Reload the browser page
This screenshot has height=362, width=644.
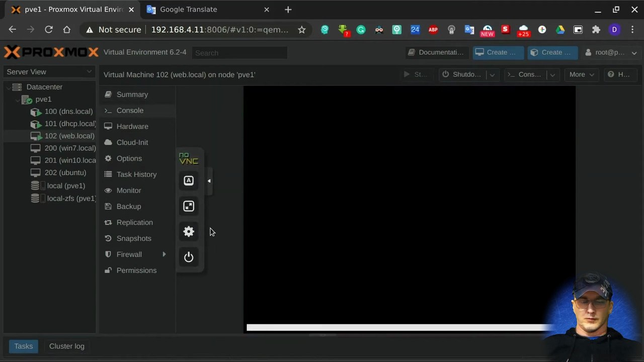(x=49, y=30)
